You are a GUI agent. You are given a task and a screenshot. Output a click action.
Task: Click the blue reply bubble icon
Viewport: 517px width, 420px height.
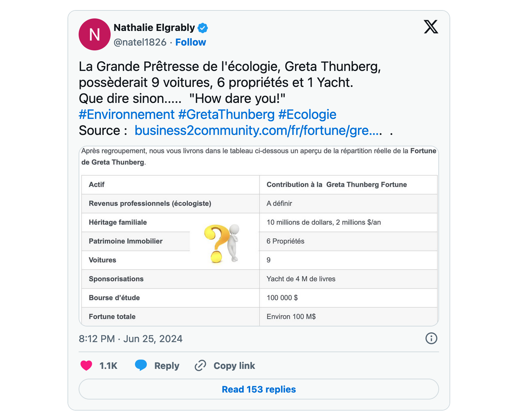tap(141, 365)
